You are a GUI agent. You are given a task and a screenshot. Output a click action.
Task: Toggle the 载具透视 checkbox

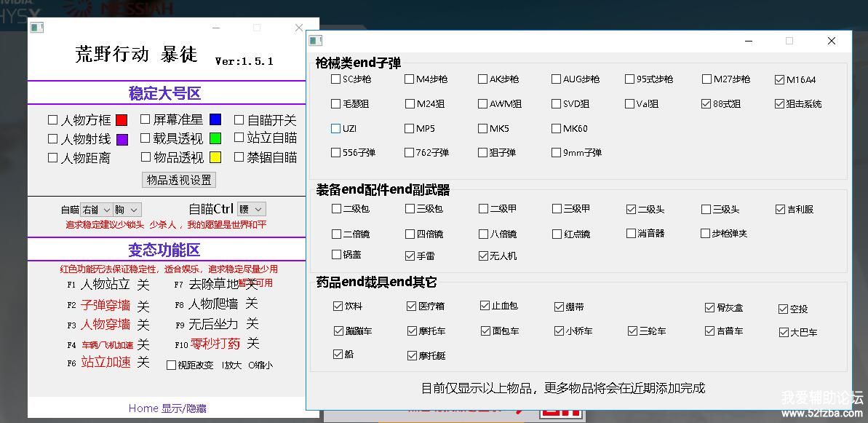pyautogui.click(x=145, y=138)
